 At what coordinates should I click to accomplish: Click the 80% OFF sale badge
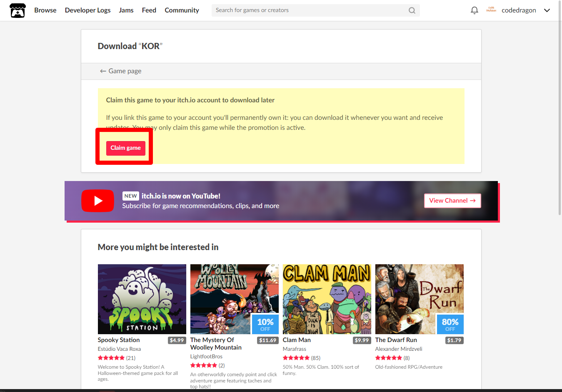(450, 324)
